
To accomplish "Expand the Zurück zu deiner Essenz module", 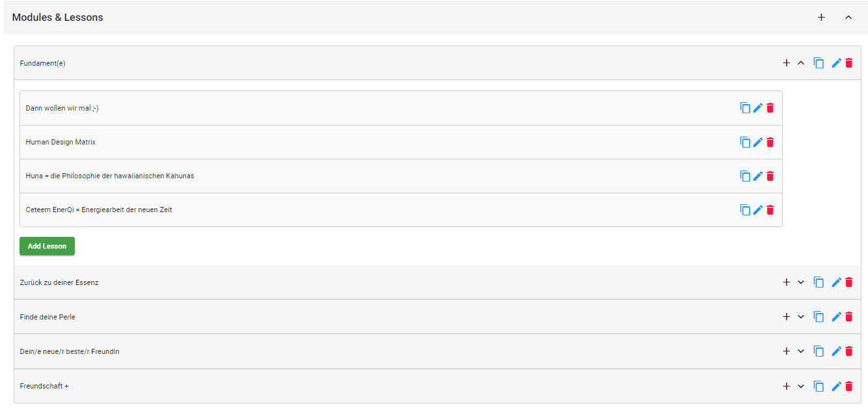I will [801, 282].
